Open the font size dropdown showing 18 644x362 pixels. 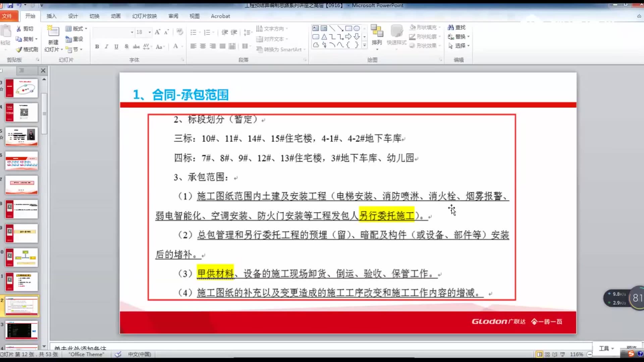[x=150, y=32]
